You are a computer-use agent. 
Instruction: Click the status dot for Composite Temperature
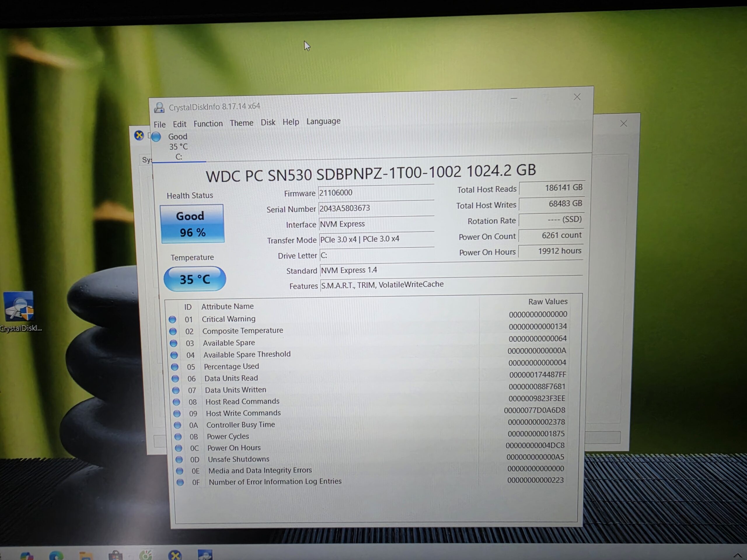click(x=173, y=331)
